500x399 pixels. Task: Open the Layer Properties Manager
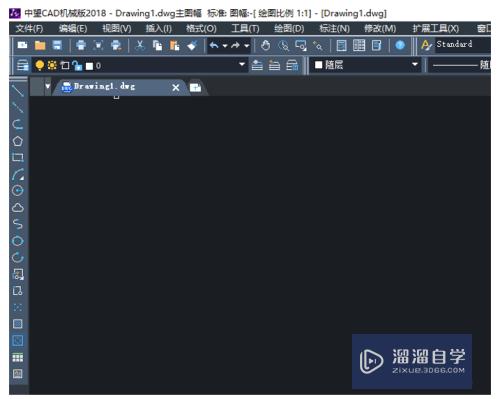click(22, 65)
